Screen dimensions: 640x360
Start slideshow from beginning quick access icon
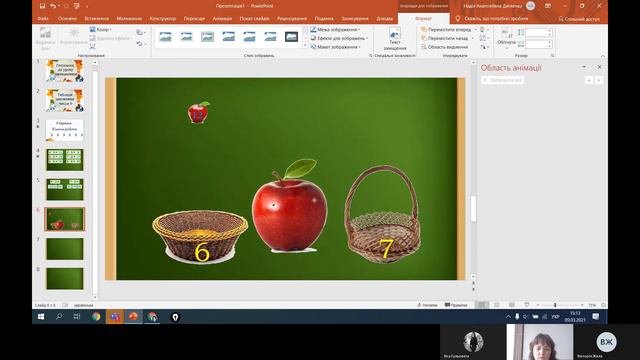click(77, 6)
